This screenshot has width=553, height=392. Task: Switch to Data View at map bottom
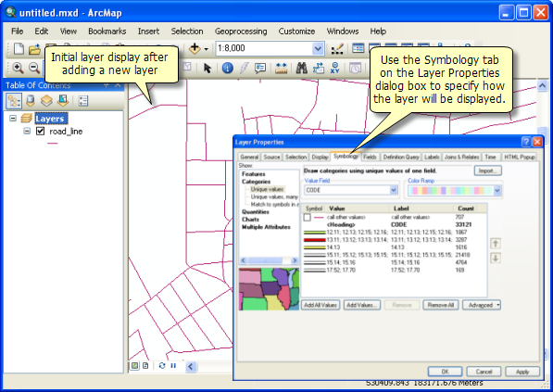[134, 365]
